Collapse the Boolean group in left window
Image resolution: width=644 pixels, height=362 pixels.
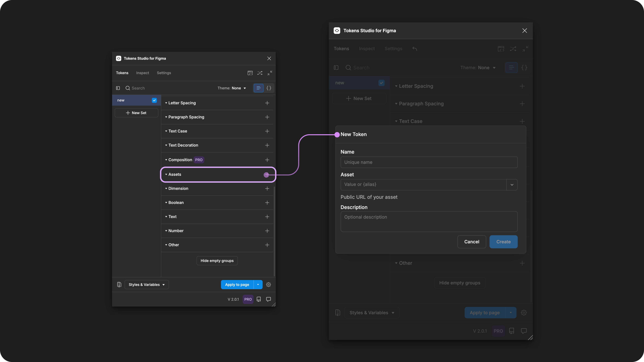coord(166,203)
